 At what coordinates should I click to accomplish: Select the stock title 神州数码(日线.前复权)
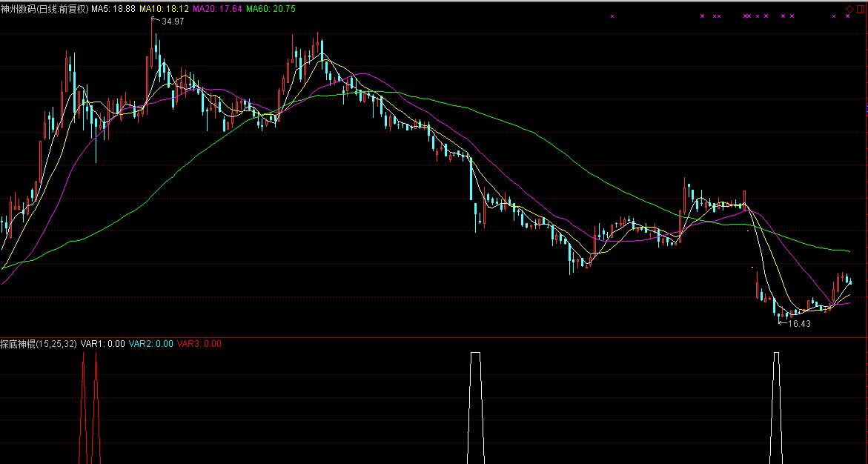pyautogui.click(x=44, y=9)
